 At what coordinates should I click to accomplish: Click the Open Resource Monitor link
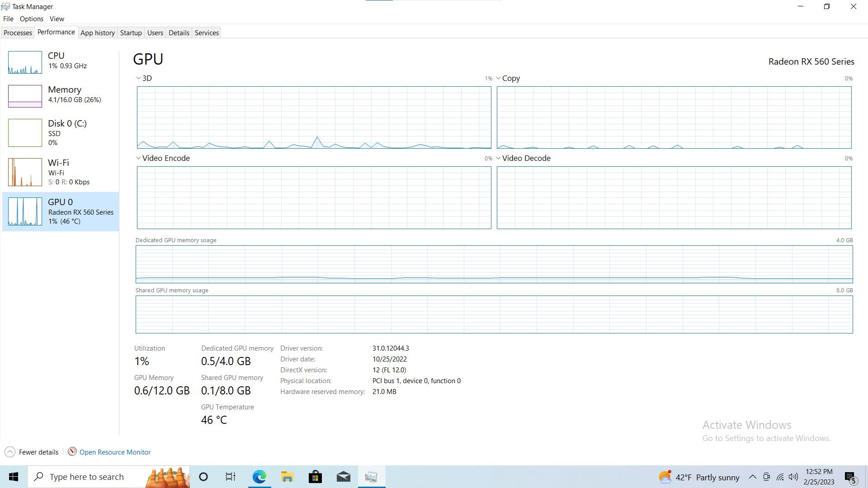coord(115,452)
